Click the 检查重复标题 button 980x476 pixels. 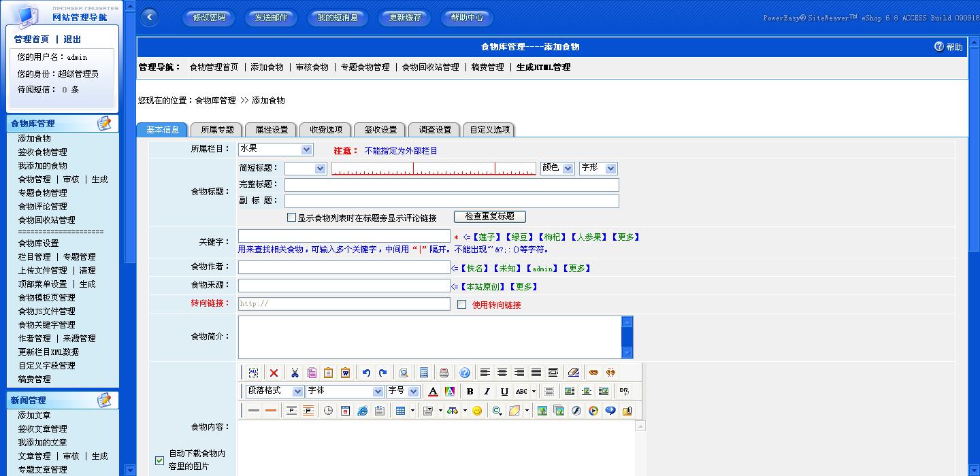[x=489, y=217]
